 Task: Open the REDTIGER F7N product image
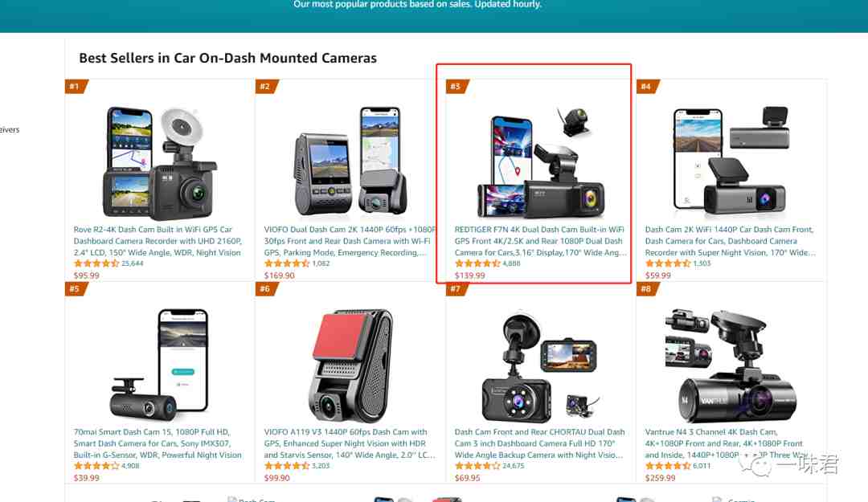click(541, 163)
